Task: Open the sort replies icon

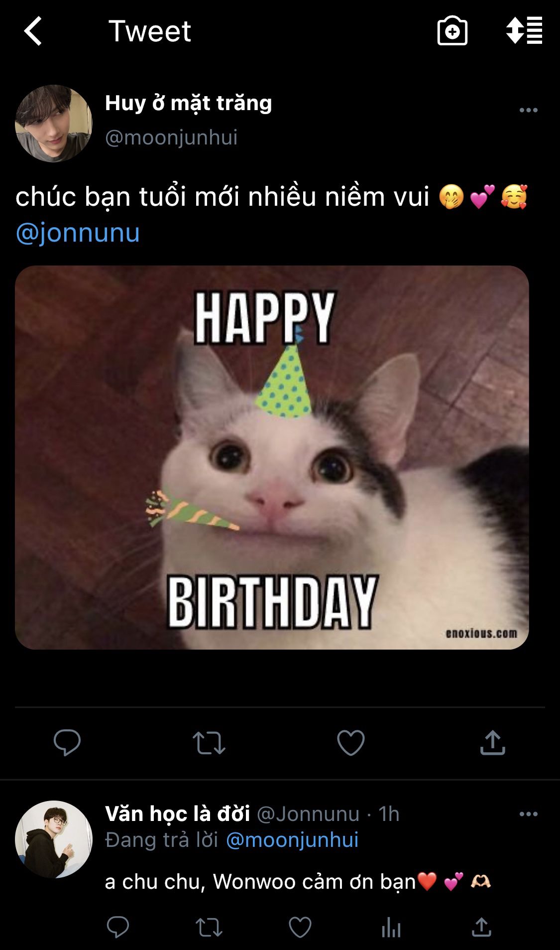Action: 524,31
